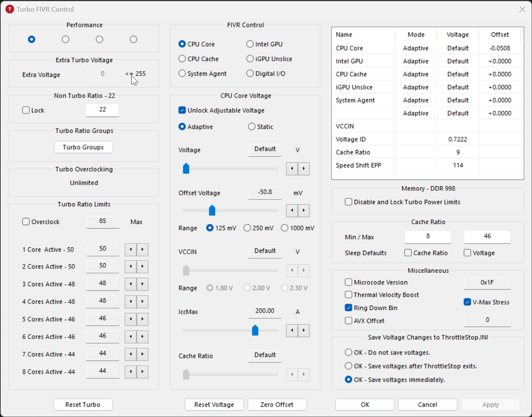
Task: Click the Offset Voltage right arrow
Action: click(304, 210)
